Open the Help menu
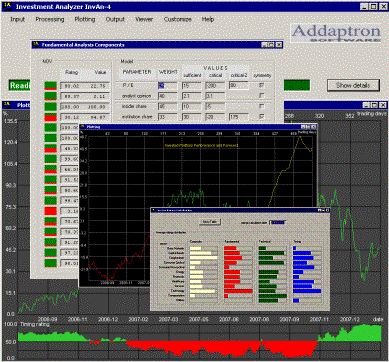 (x=208, y=19)
